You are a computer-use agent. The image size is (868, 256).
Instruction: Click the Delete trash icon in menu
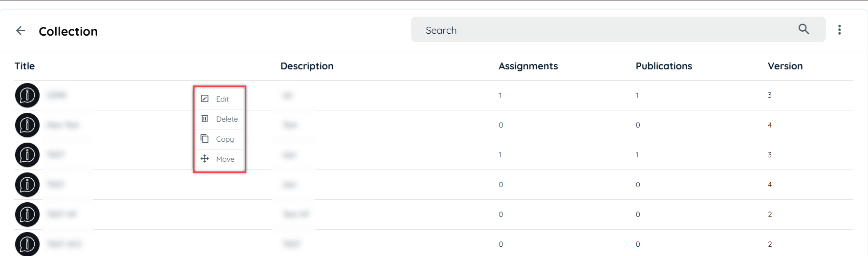[x=205, y=119]
